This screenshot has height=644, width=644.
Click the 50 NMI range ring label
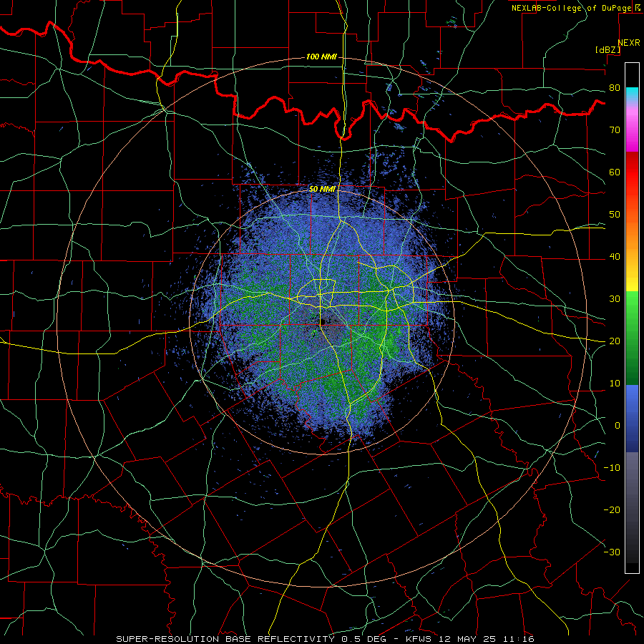pyautogui.click(x=323, y=189)
